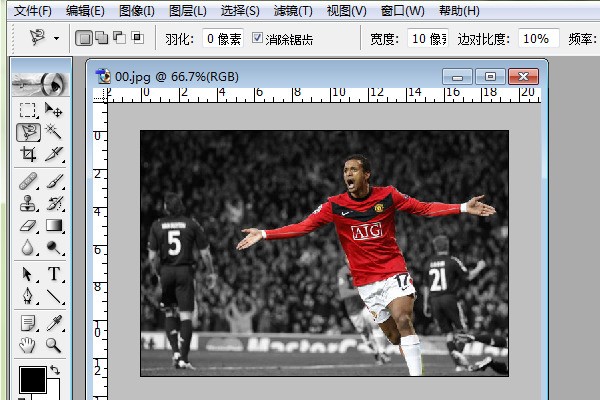Click the 羽化 feather value field
This screenshot has width=600, height=400.
(x=222, y=39)
